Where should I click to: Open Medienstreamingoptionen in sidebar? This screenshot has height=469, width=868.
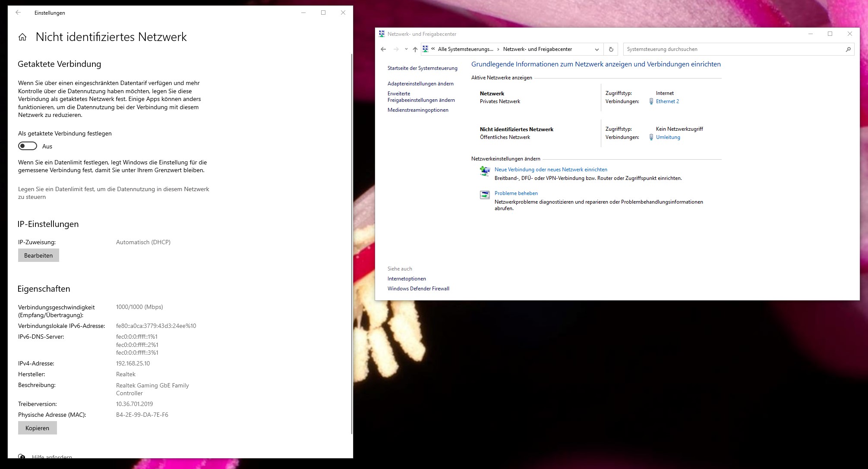[x=417, y=110]
